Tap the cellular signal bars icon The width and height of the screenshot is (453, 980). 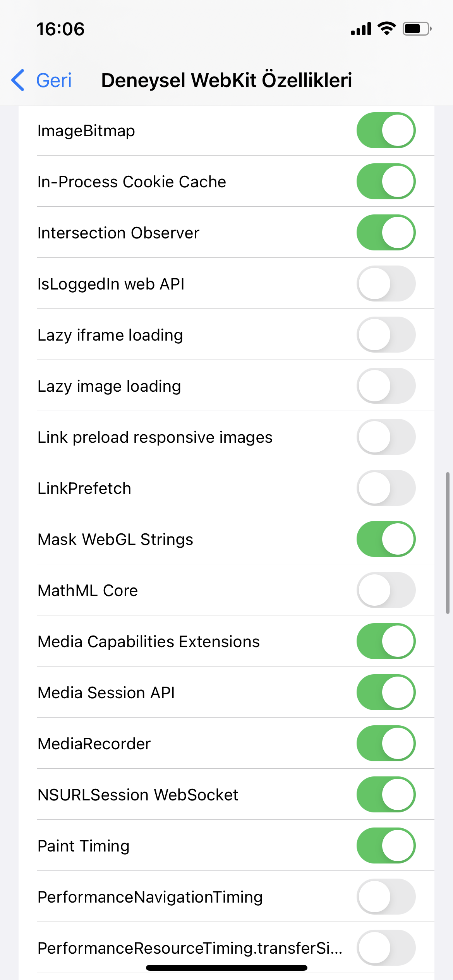[361, 29]
